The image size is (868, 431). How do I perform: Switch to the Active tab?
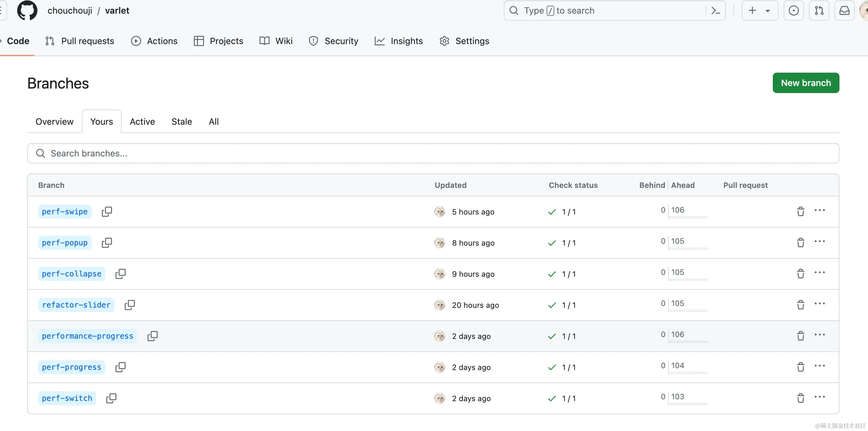point(142,122)
